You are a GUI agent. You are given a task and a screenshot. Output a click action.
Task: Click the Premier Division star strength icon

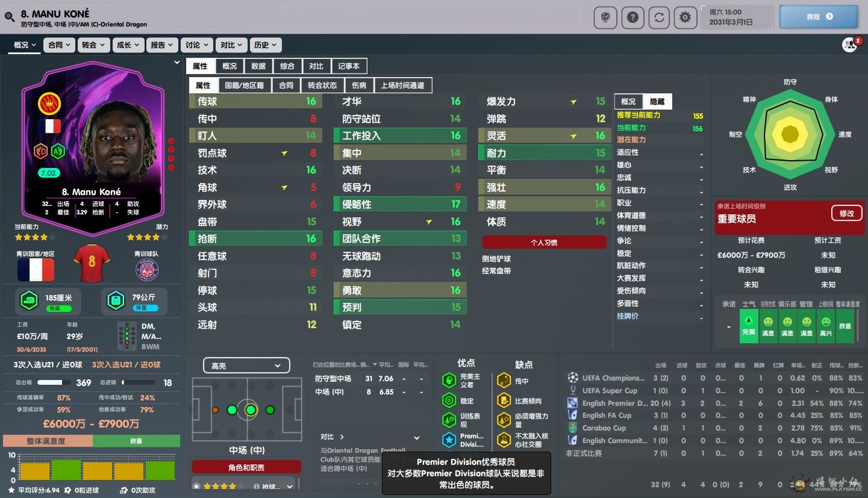tap(449, 440)
